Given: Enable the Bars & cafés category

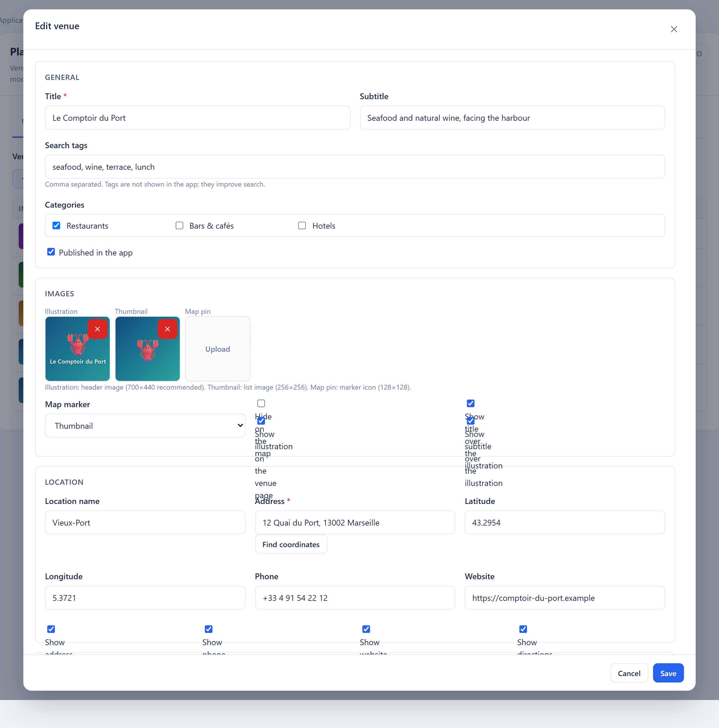Looking at the screenshot, I should coord(179,225).
